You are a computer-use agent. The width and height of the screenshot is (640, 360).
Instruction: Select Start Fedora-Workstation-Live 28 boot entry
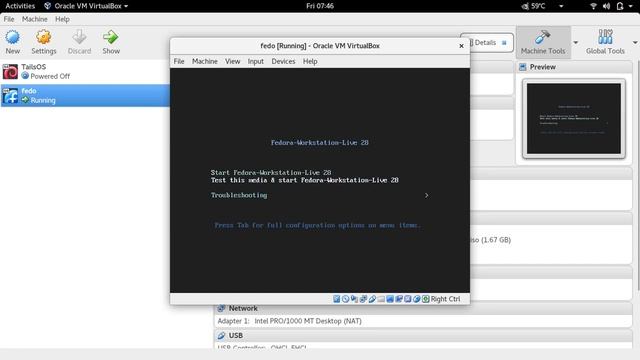click(x=271, y=173)
